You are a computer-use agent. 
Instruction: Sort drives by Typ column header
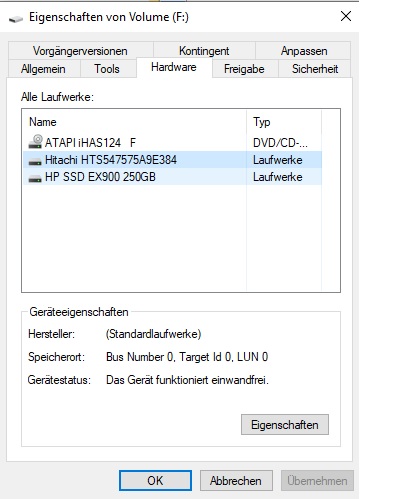coord(284,122)
